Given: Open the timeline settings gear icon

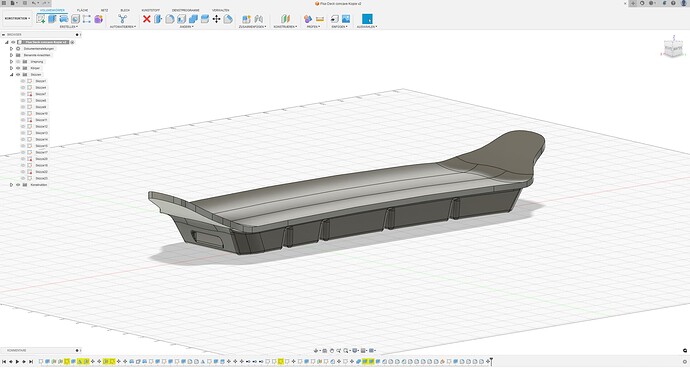Looking at the screenshot, I should pyautogui.click(x=685, y=361).
